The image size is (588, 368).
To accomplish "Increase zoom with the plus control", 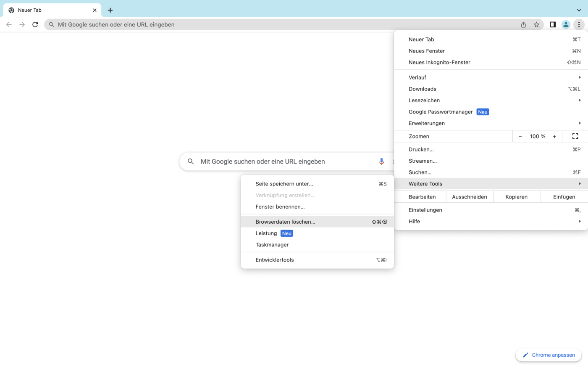I will pos(554,136).
